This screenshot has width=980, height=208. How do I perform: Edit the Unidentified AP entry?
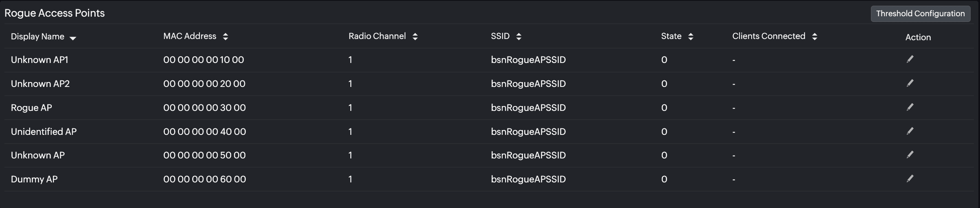(x=910, y=131)
